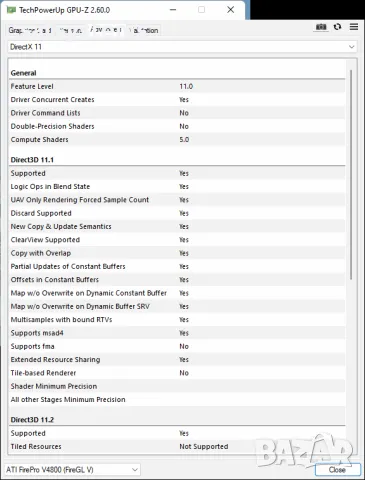The image size is (365, 480).
Task: Click the Close button
Action: (337, 470)
